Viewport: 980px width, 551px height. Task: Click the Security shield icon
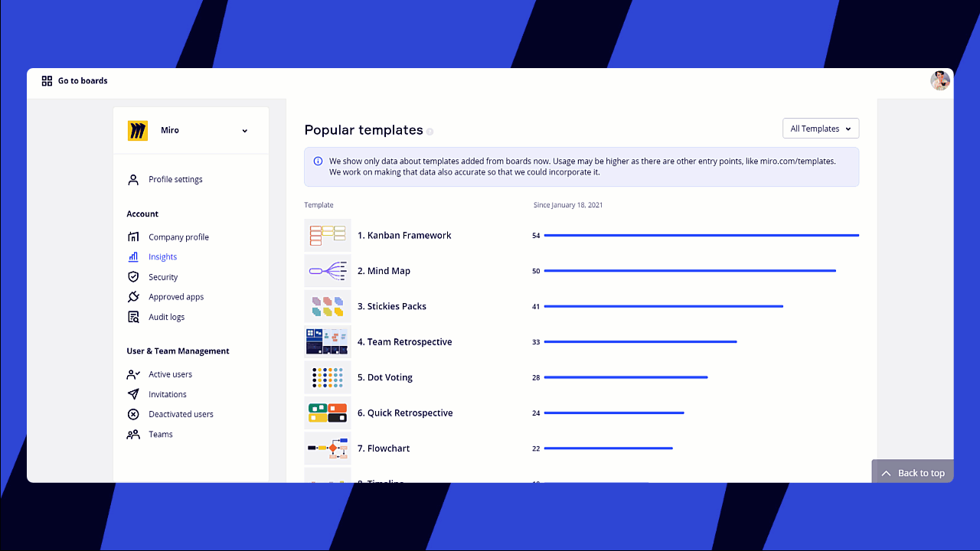(133, 277)
